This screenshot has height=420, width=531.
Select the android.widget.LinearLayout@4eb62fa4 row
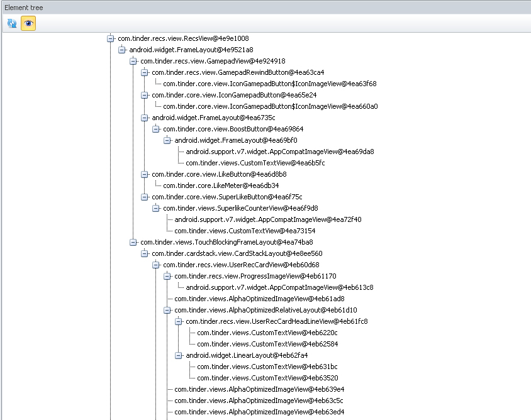tap(247, 355)
